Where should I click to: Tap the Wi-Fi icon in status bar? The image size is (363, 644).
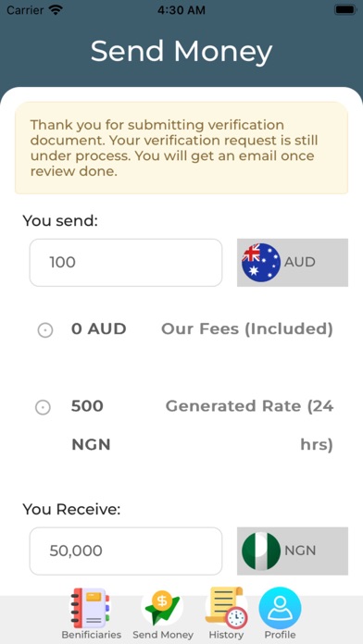56,10
